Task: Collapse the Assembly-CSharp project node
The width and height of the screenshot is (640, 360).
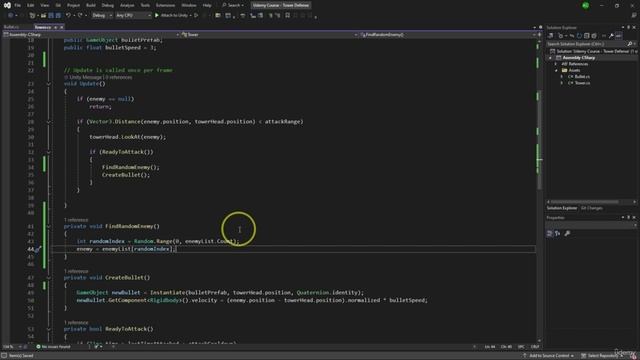Action: (550, 58)
